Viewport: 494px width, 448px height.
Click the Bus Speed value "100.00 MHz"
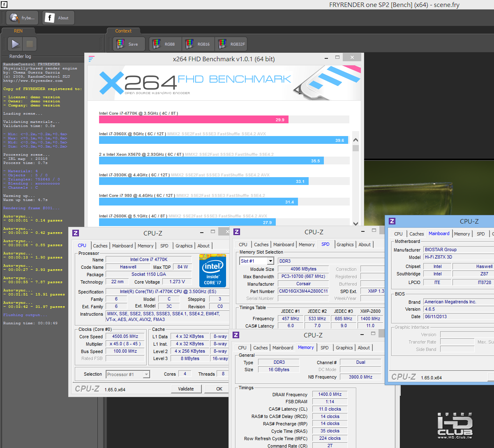point(125,351)
